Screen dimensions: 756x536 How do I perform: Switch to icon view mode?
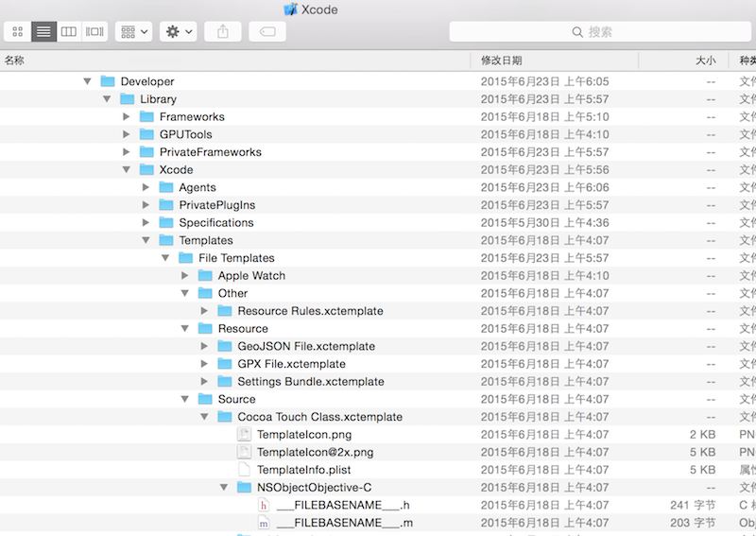(18, 32)
